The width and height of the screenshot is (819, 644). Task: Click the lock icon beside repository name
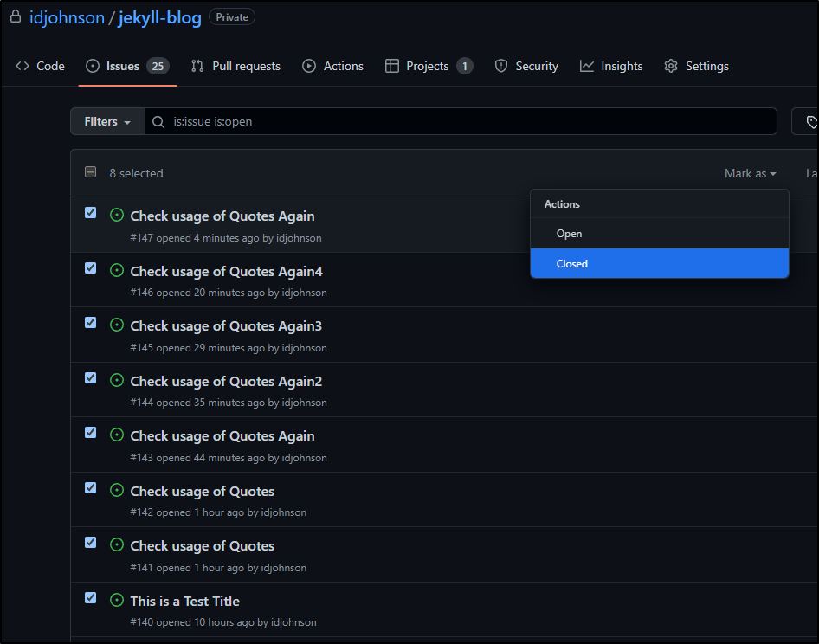(x=16, y=16)
